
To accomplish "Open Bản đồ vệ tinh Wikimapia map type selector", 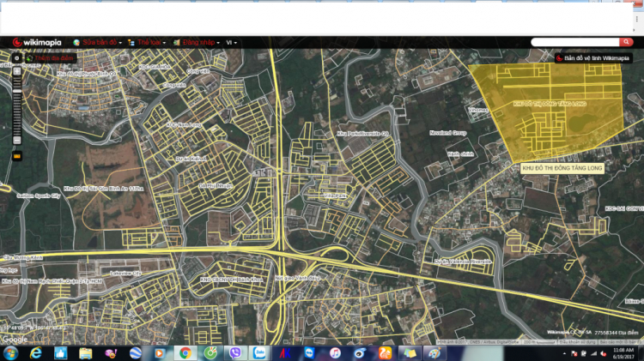I will click(593, 57).
